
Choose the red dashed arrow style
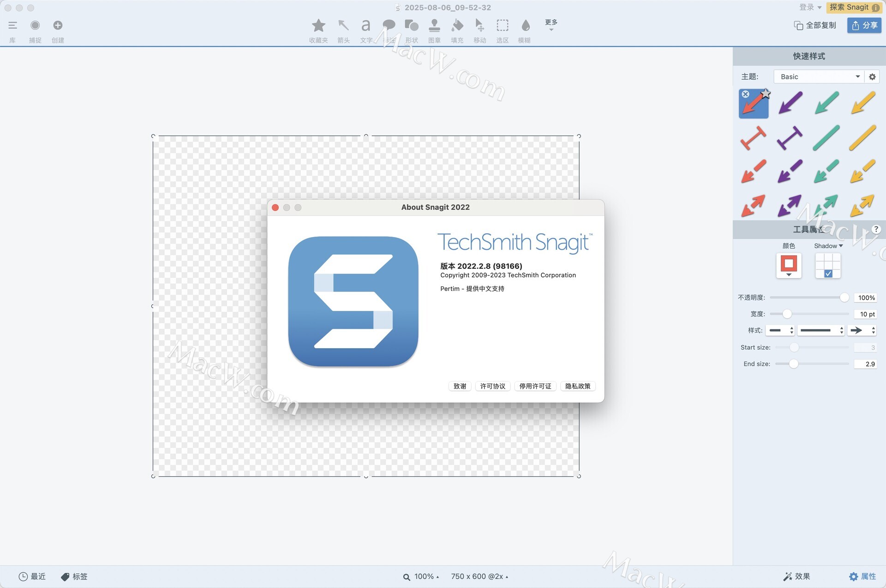pyautogui.click(x=754, y=171)
